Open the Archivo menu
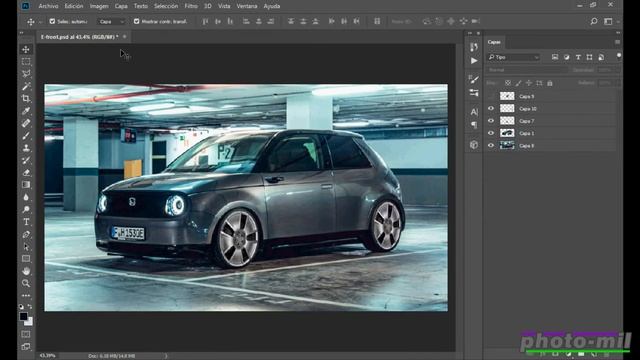This screenshot has width=640, height=360. 48,6
